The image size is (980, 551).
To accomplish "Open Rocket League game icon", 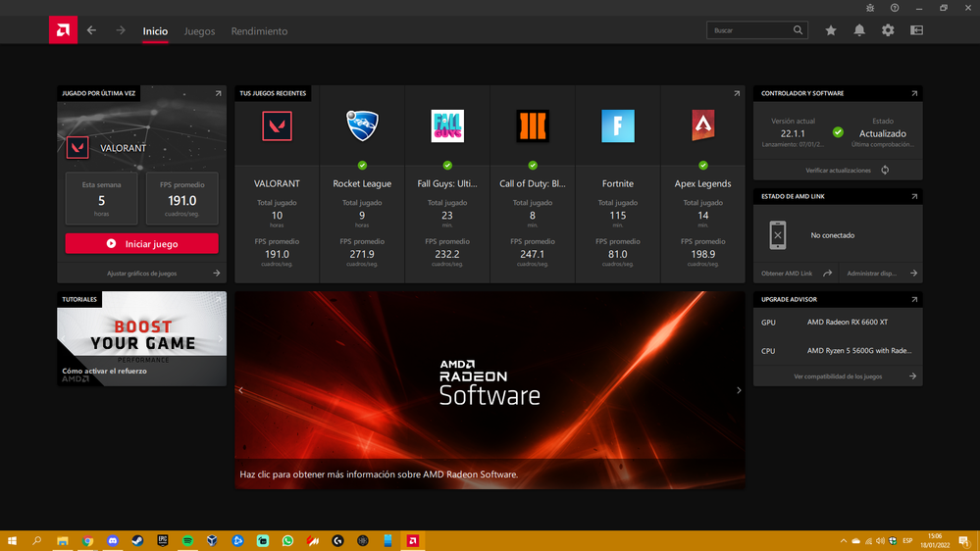I will coord(362,125).
